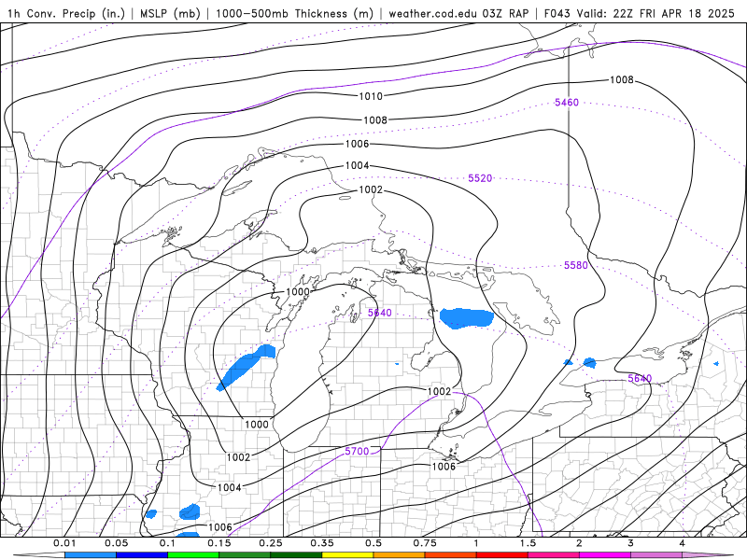
Task: Click the 1000 isobar label directly above 1002 and 1004
Action: click(x=256, y=425)
